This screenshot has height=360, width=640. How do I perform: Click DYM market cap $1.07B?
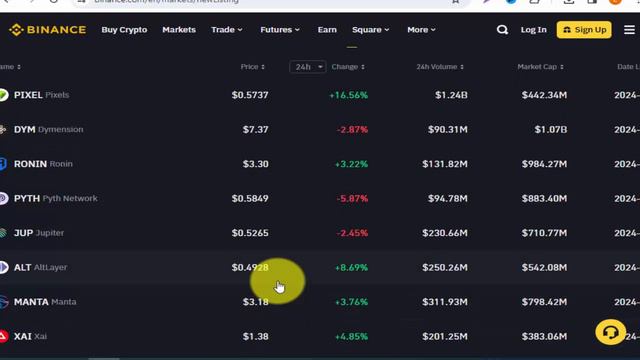point(551,129)
